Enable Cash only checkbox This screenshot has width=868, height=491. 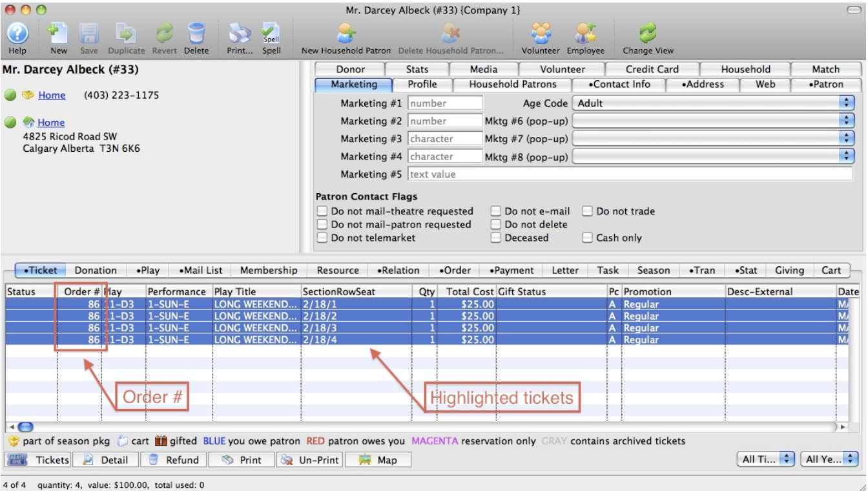(x=588, y=238)
